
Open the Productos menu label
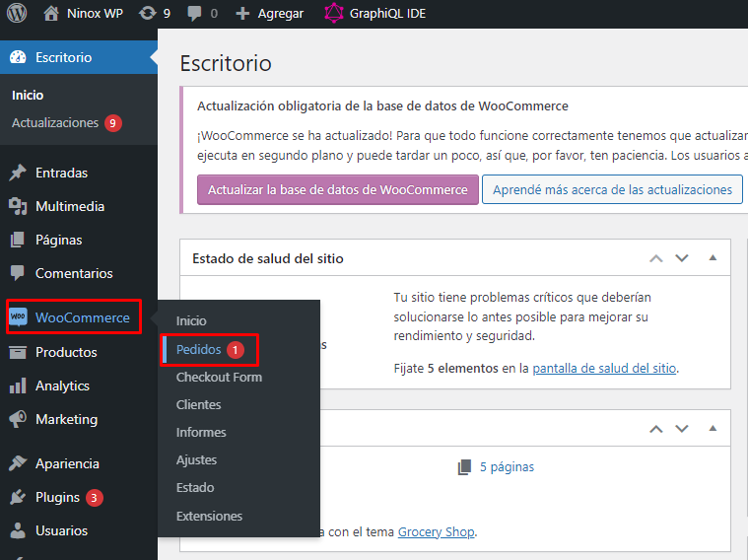point(66,352)
